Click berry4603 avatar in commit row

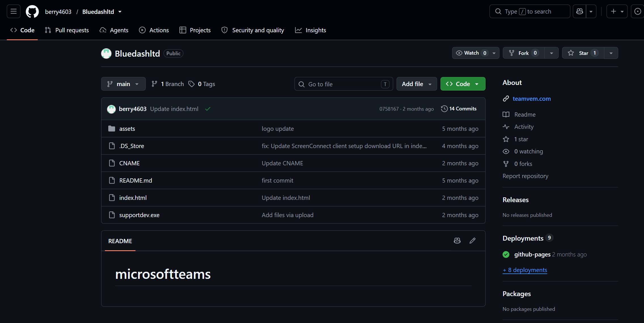[x=111, y=109]
